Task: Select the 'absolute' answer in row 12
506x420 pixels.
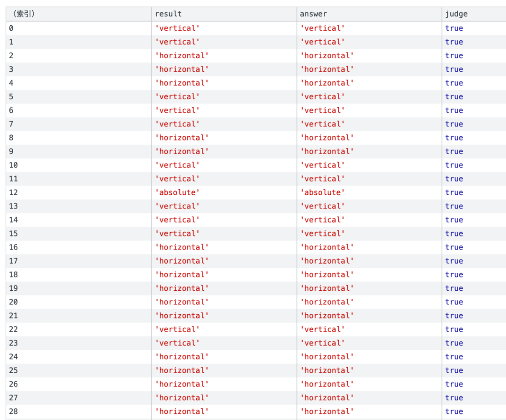Action: (x=322, y=192)
